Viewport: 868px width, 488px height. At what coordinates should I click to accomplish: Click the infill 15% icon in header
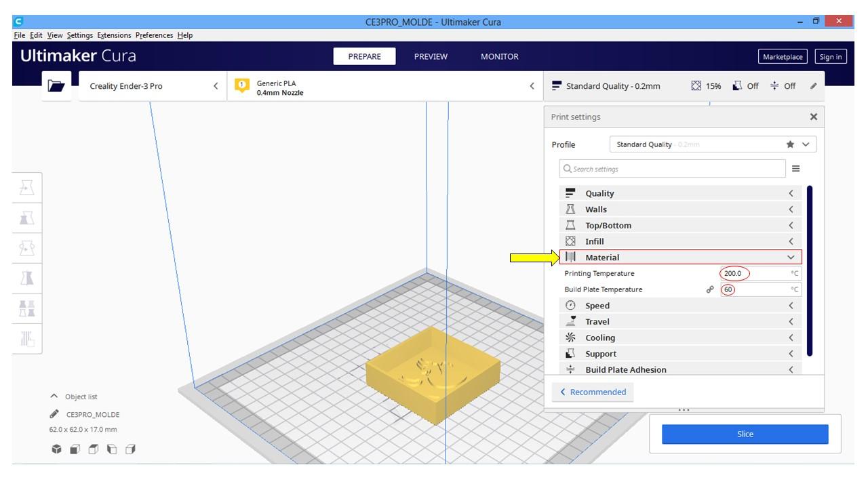pos(696,86)
